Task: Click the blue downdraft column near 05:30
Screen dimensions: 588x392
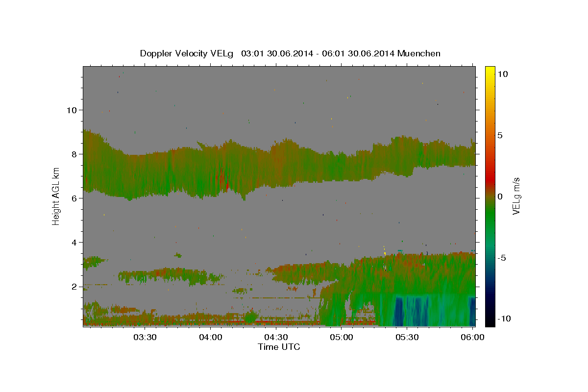Action: (399, 311)
